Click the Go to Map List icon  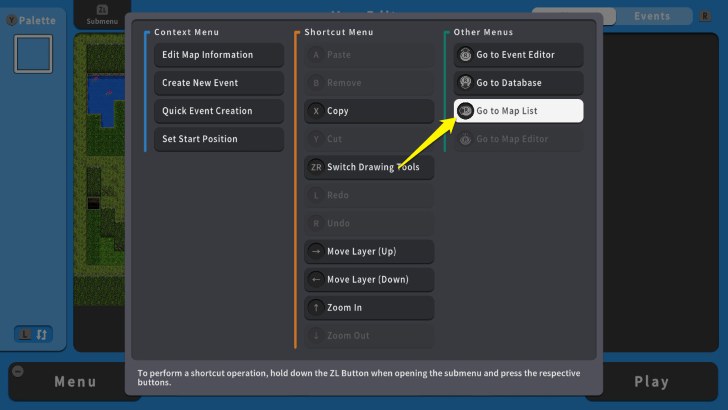[x=465, y=111]
